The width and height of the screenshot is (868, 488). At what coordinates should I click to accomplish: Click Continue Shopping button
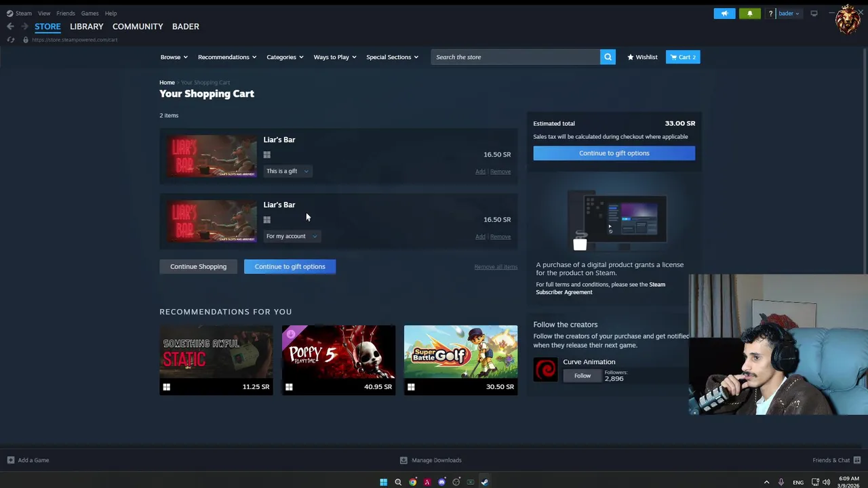(x=198, y=266)
